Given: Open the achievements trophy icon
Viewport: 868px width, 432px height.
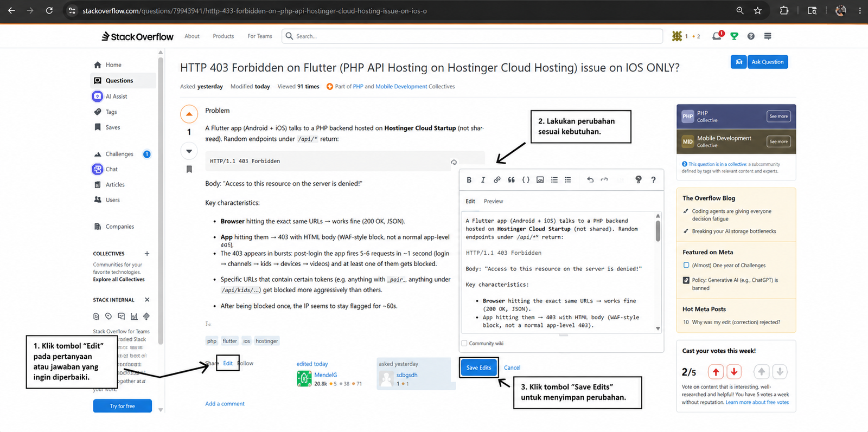Looking at the screenshot, I should pos(735,36).
